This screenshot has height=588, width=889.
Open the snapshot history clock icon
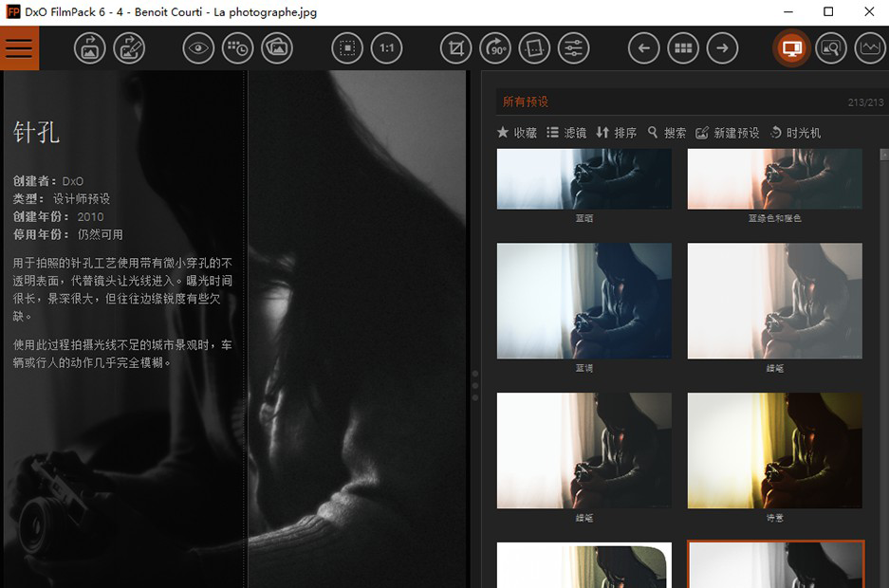pyautogui.click(x=237, y=48)
